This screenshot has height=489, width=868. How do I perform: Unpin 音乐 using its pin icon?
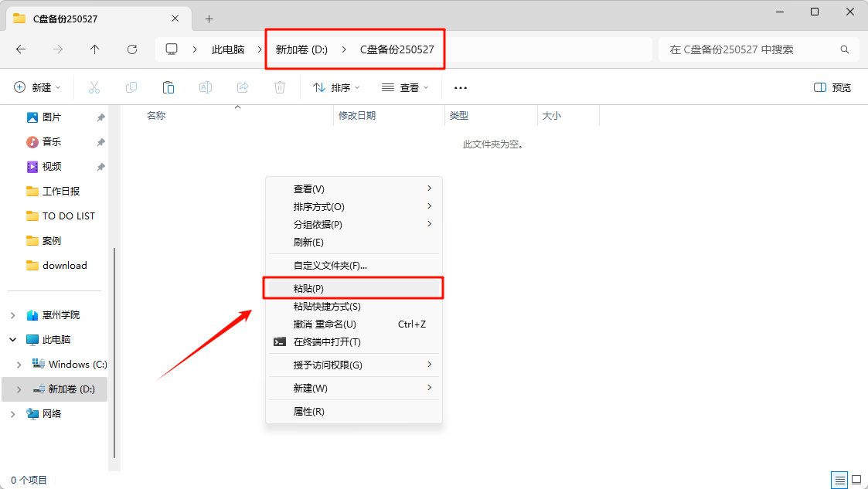[100, 142]
